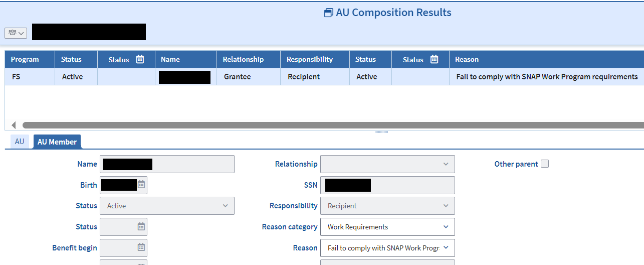Select the AU Member tab
The width and height of the screenshot is (644, 265).
click(x=57, y=142)
